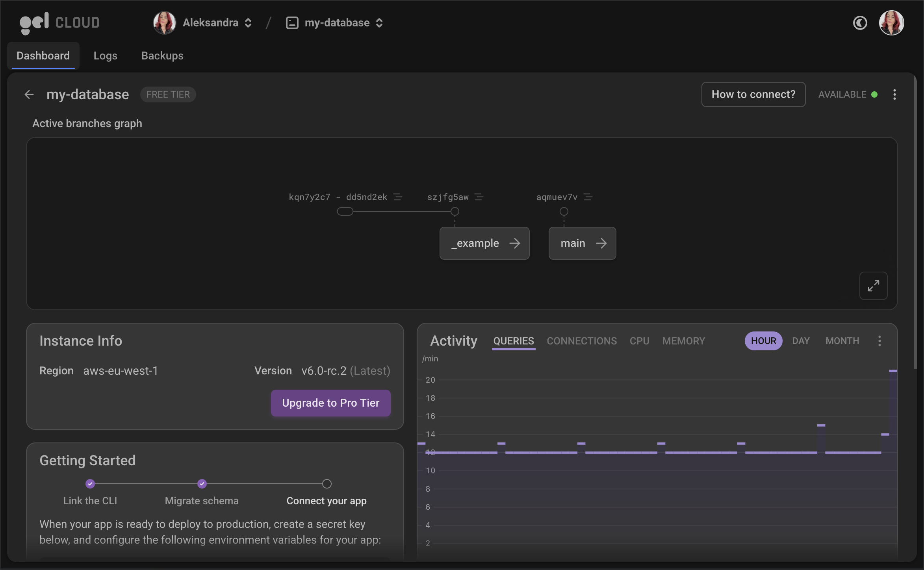Click the v6.0-rc.2 version text
The height and width of the screenshot is (570, 924).
coord(324,371)
